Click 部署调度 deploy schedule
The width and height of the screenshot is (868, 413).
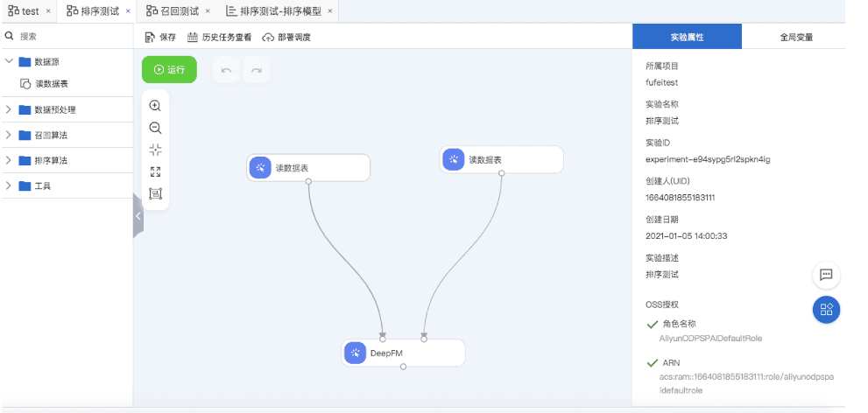click(x=286, y=37)
